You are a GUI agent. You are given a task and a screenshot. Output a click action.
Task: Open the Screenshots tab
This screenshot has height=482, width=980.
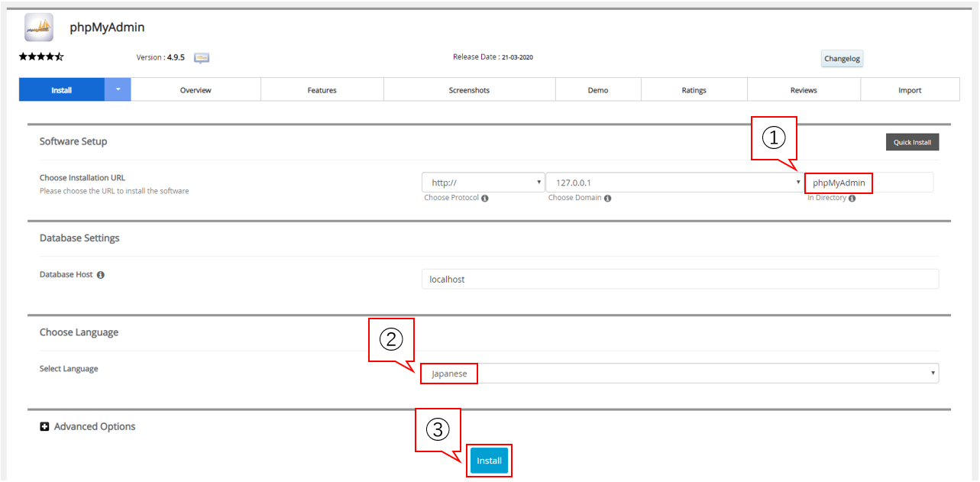pos(469,90)
